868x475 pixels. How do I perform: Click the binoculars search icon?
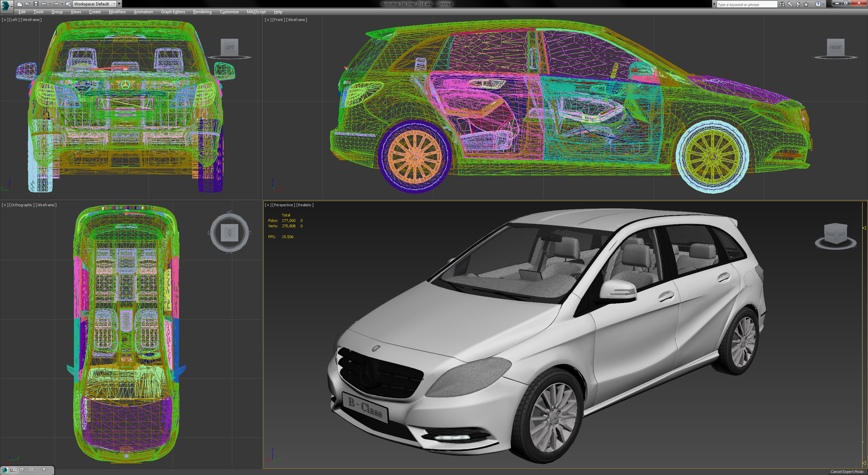pyautogui.click(x=782, y=4)
